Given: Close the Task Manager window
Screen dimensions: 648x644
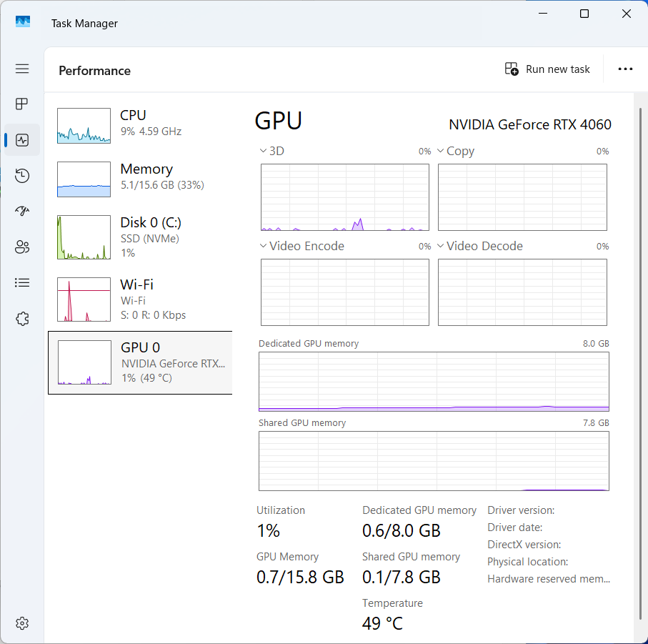Looking at the screenshot, I should (x=627, y=14).
